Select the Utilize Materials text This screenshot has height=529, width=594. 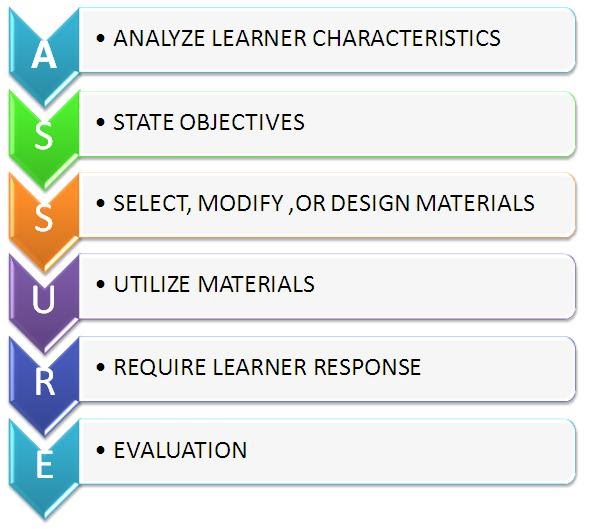[214, 284]
